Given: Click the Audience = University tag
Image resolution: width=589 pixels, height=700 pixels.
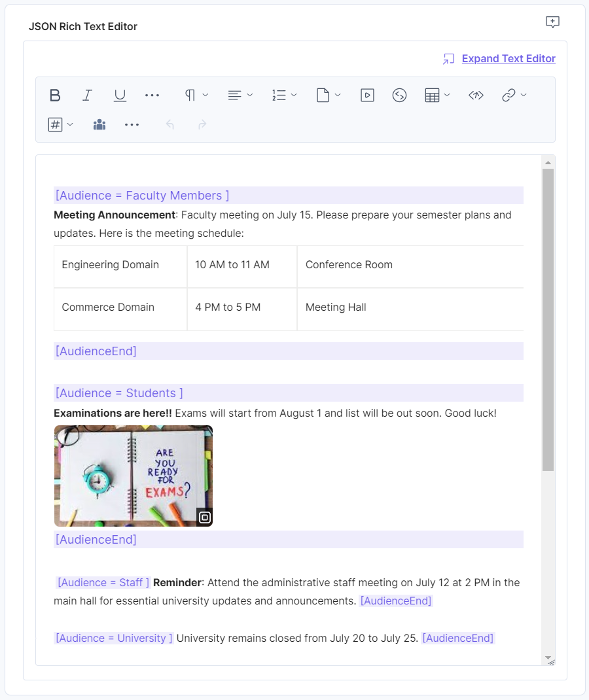Looking at the screenshot, I should (114, 638).
